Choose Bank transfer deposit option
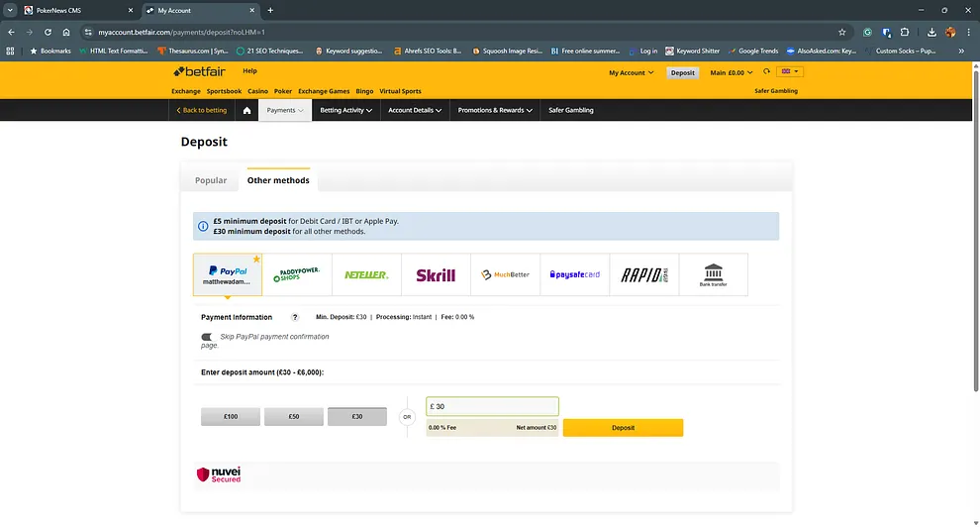The height and width of the screenshot is (527, 980). tap(713, 274)
